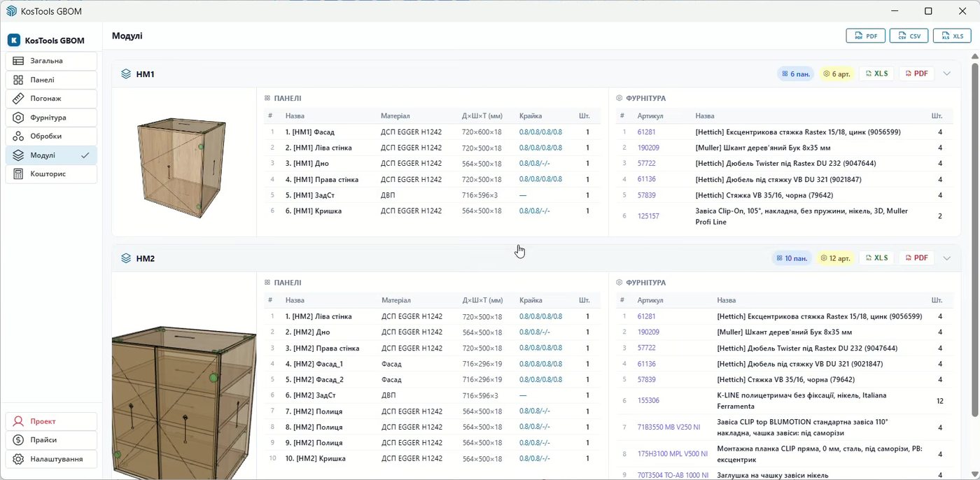
Task: Collapse the HM2 module card chevron
Action: [x=947, y=258]
